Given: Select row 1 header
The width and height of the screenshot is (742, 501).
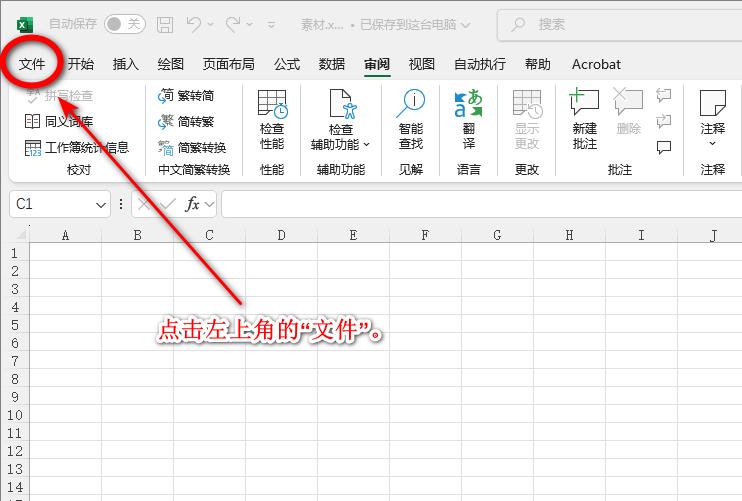Looking at the screenshot, I should point(15,253).
